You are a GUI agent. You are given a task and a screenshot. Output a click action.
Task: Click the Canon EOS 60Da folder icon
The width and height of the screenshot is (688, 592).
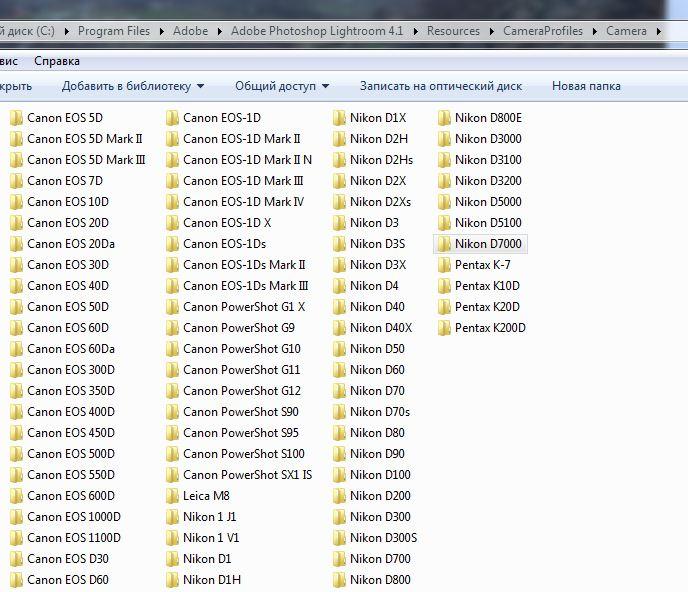16,349
